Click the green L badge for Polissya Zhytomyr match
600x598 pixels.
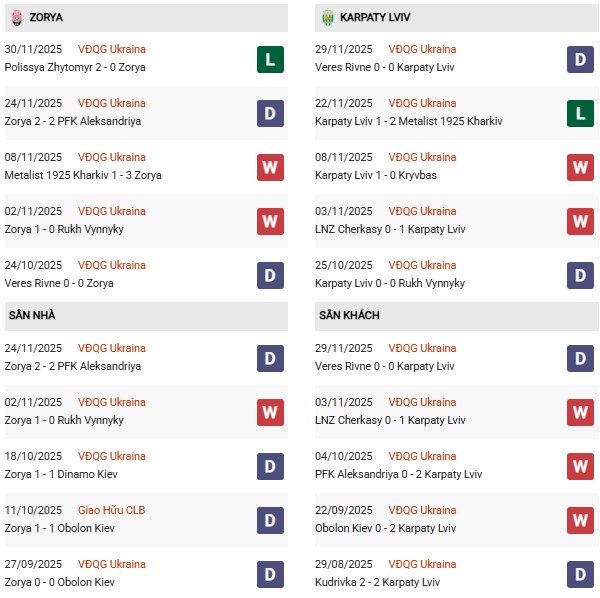click(270, 59)
